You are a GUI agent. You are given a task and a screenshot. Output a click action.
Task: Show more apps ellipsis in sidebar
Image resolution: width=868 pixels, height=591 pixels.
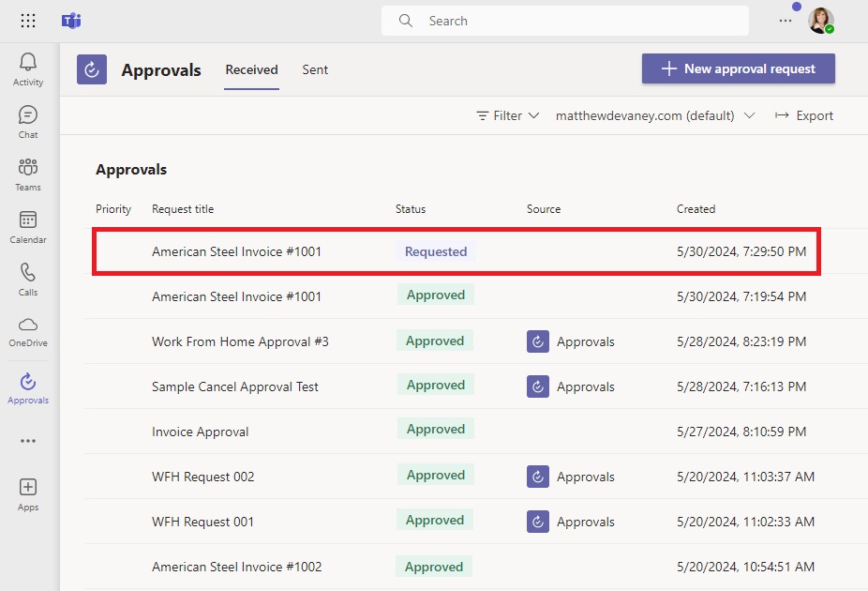[28, 441]
